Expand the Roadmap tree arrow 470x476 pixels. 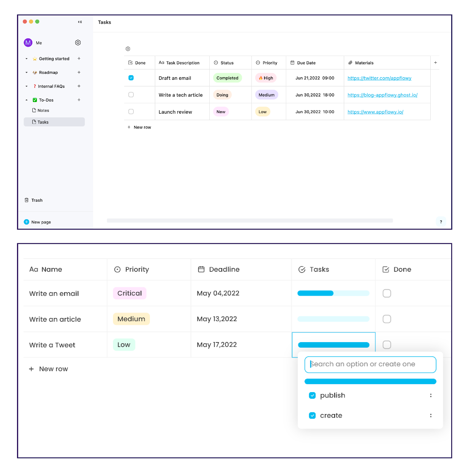tap(26, 72)
